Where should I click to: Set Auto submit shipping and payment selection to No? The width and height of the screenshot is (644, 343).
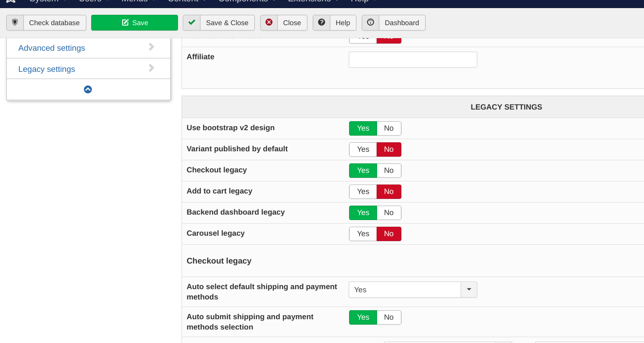[389, 317]
